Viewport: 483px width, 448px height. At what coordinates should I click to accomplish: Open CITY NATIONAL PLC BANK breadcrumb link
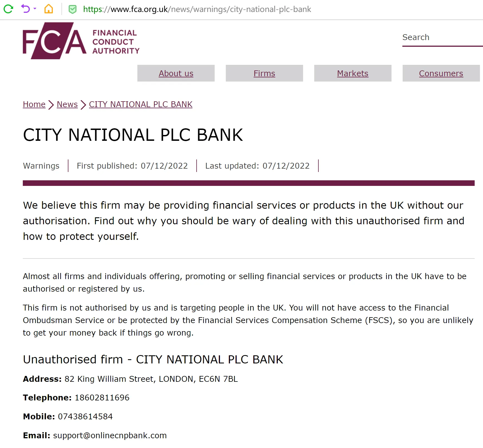pyautogui.click(x=141, y=104)
